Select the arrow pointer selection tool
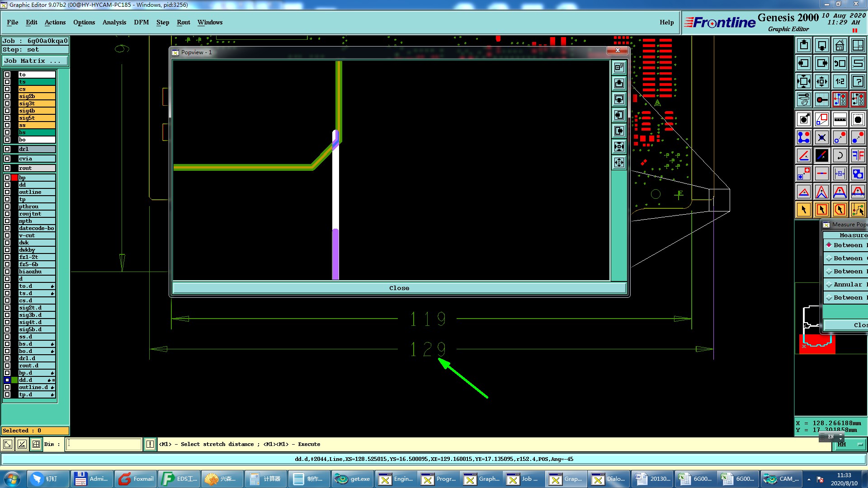Screen dimensions: 868x488 pos(803,210)
